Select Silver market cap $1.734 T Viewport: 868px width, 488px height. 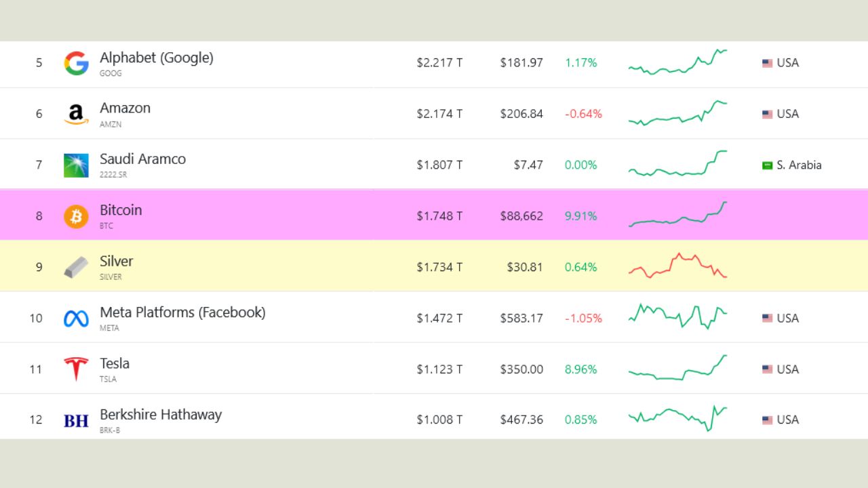(x=439, y=267)
